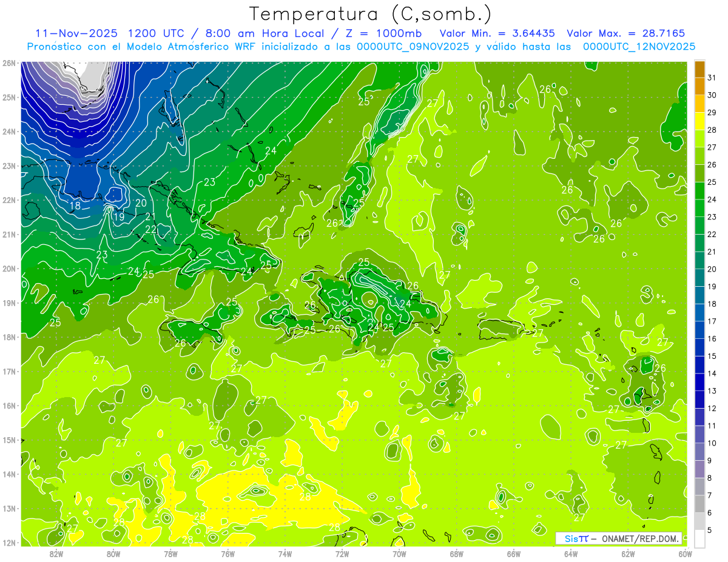Pick the green legend swatch between 23 and 24

(x=699, y=209)
